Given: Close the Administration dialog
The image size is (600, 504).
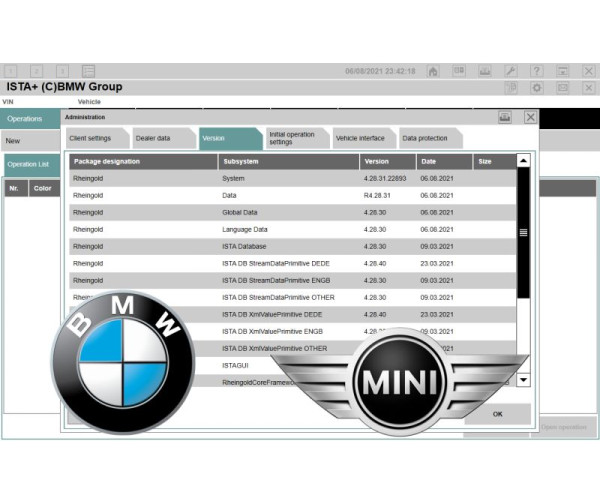Looking at the screenshot, I should (530, 117).
